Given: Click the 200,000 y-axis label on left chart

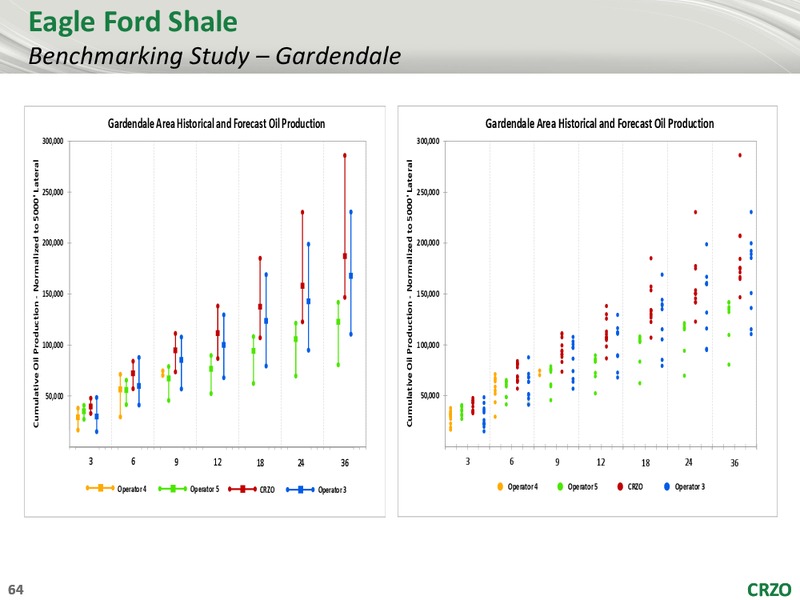Looking at the screenshot, I should 53,243.
